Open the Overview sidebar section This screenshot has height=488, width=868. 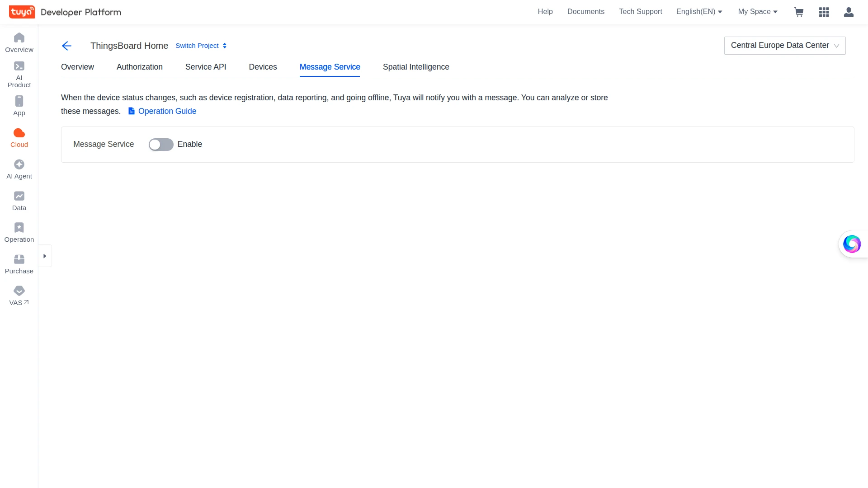19,43
